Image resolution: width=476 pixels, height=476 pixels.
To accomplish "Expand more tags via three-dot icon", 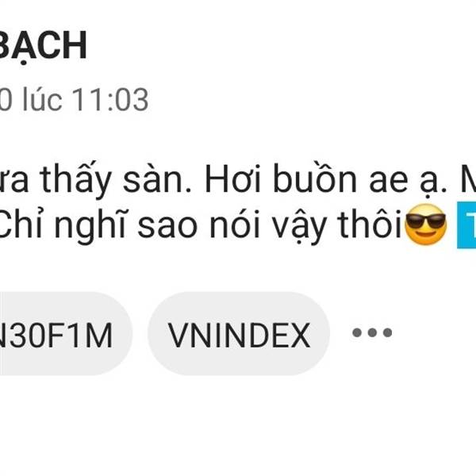I will pyautogui.click(x=372, y=332).
